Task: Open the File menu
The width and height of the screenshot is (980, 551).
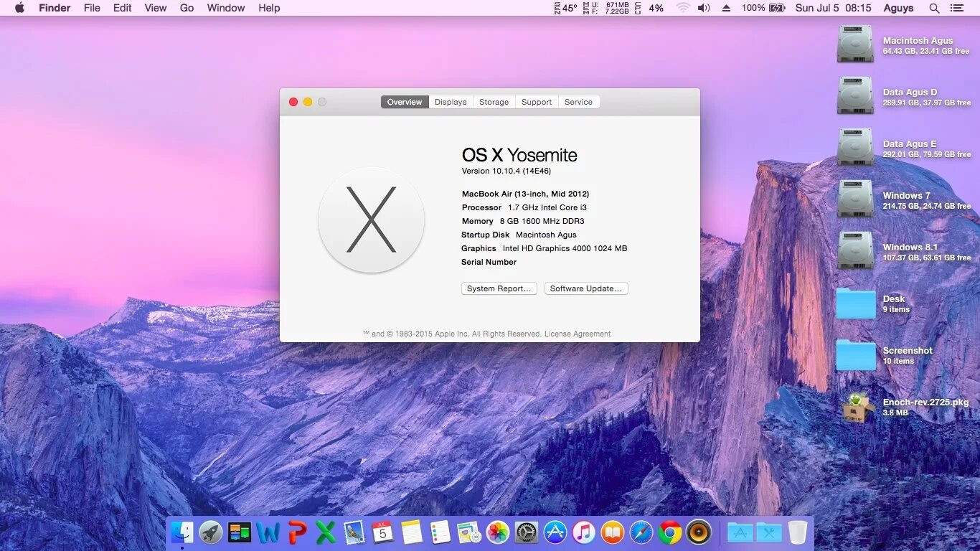Action: coord(92,8)
